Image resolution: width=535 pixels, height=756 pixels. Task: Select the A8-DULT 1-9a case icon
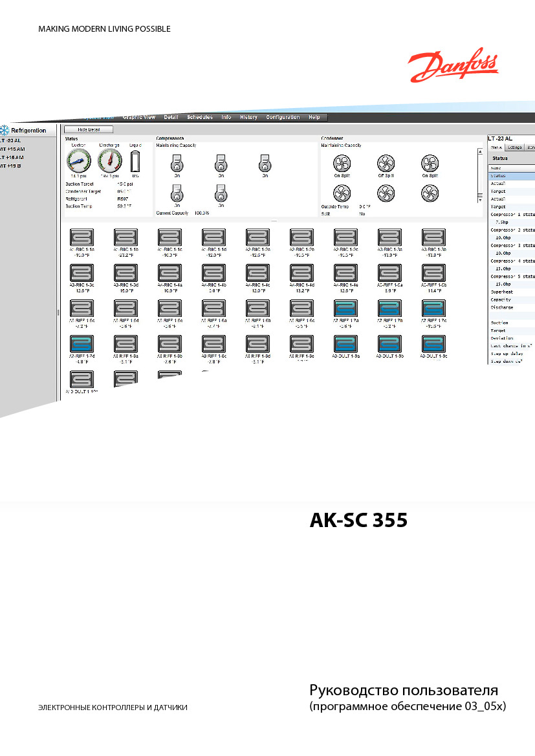[x=345, y=344]
